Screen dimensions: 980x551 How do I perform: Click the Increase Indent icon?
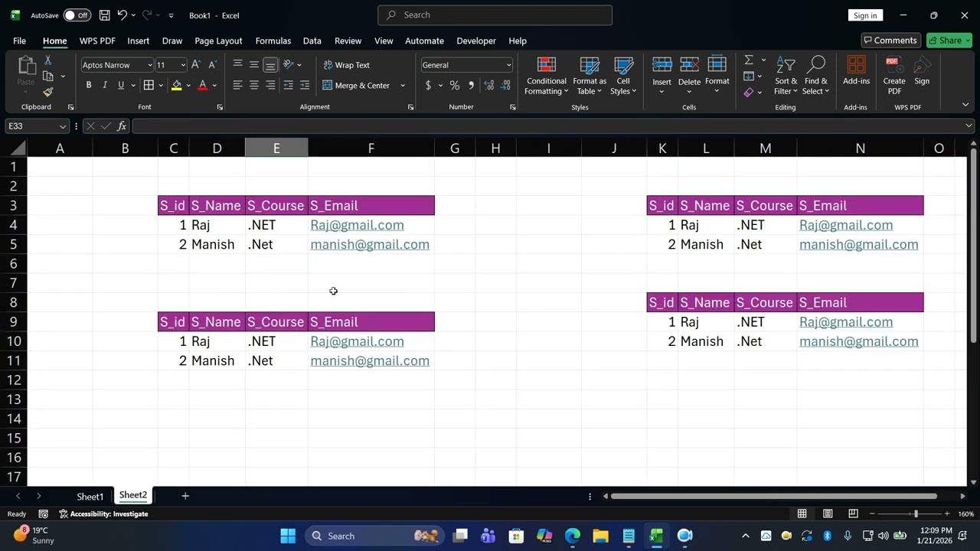(x=305, y=85)
